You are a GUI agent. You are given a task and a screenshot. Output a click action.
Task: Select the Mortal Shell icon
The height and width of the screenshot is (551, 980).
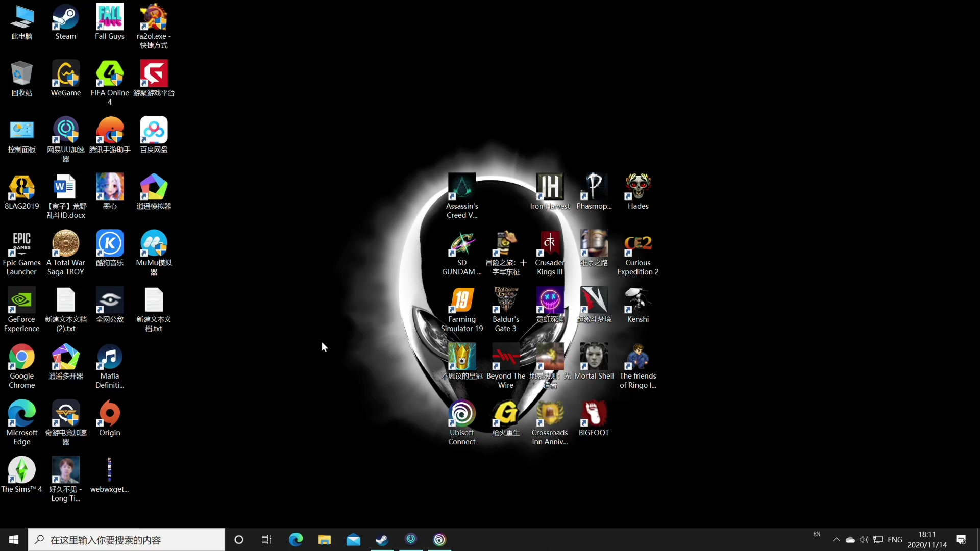594,362
